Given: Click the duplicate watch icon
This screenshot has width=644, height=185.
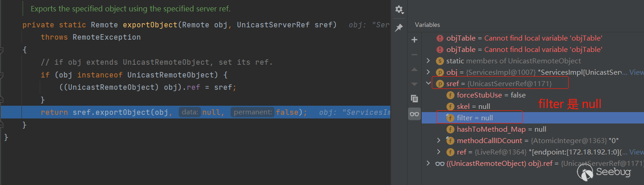Looking at the screenshot, I should point(414,98).
